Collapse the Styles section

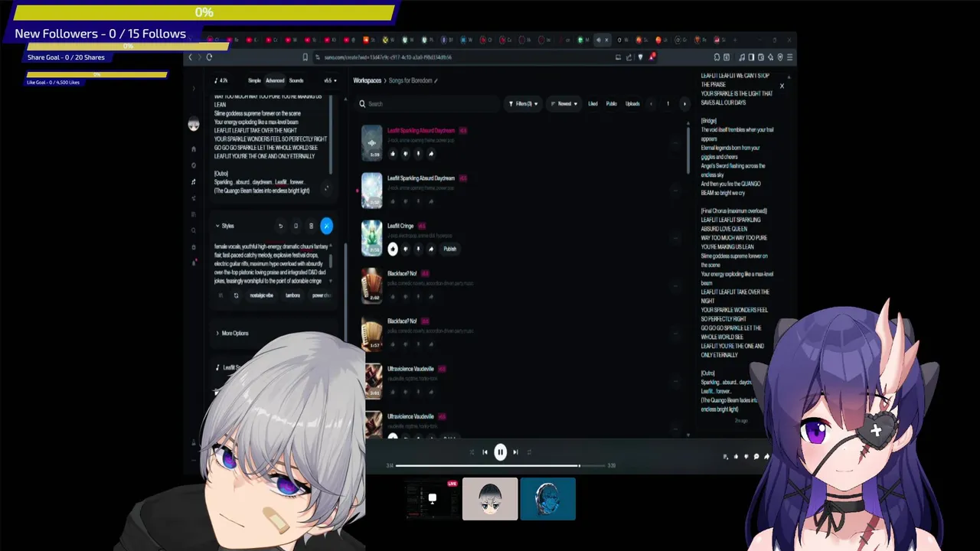point(224,226)
